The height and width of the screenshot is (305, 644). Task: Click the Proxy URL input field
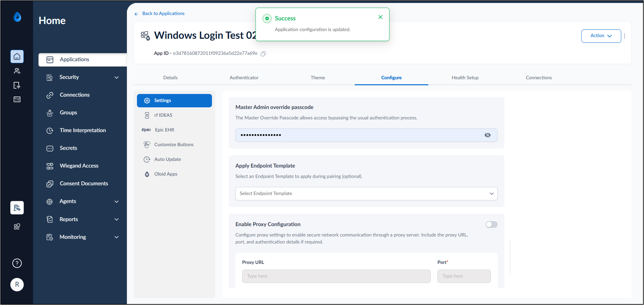point(336,276)
